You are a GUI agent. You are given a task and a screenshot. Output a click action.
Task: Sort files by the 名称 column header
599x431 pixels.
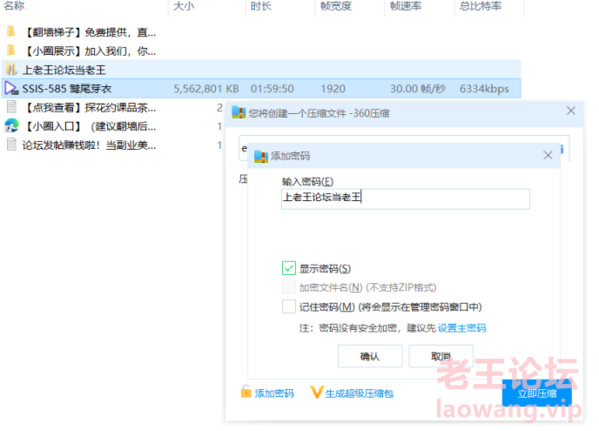tap(14, 6)
